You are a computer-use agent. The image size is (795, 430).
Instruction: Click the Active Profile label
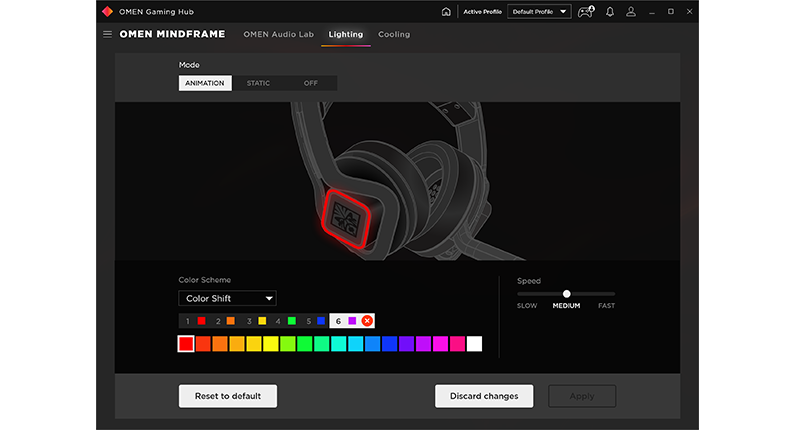click(482, 12)
